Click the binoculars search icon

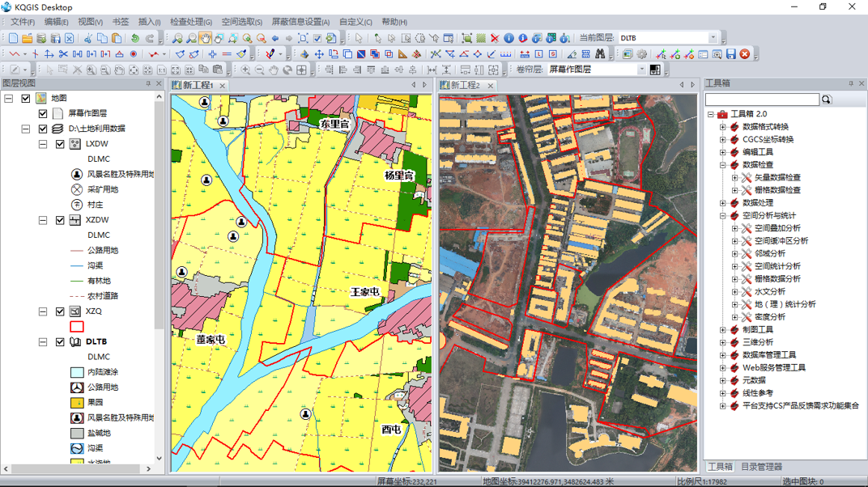600,54
